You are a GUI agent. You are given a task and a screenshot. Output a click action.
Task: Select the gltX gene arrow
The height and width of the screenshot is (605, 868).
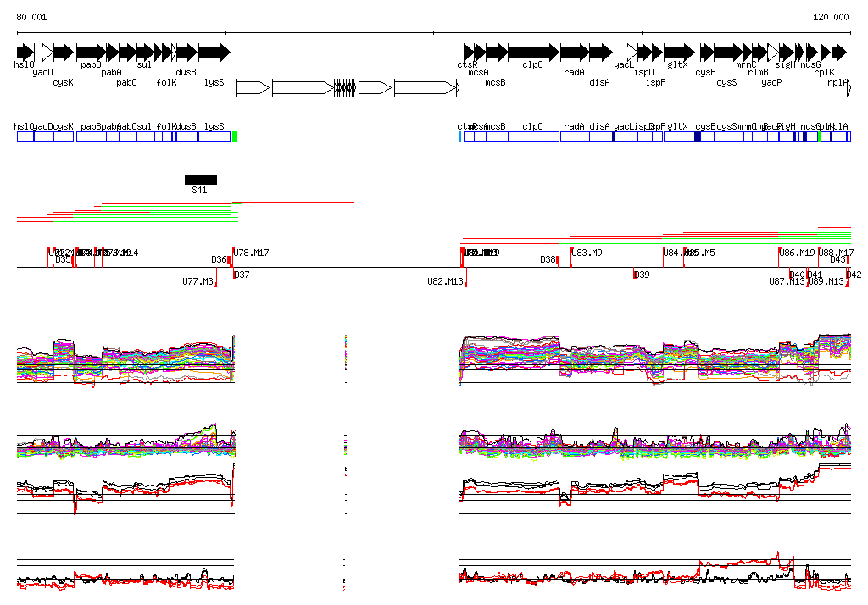click(x=679, y=53)
